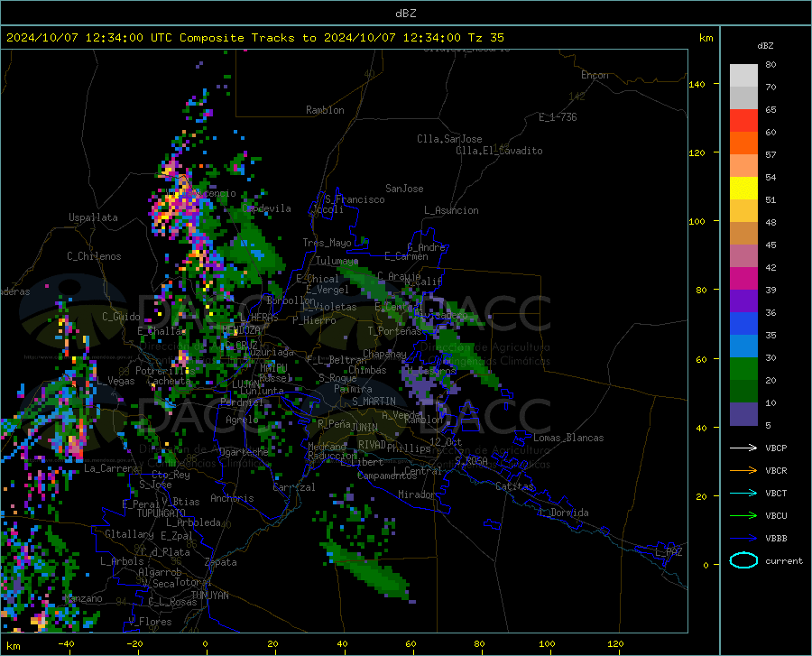Click the dBZ title at top
The width and height of the screenshot is (812, 656).
point(405,14)
